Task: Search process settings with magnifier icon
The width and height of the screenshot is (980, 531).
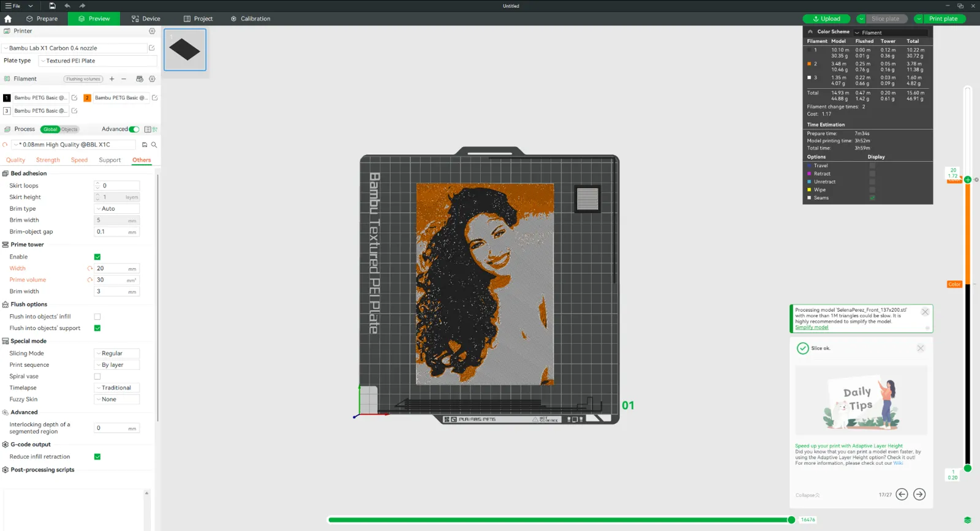Action: (x=154, y=145)
